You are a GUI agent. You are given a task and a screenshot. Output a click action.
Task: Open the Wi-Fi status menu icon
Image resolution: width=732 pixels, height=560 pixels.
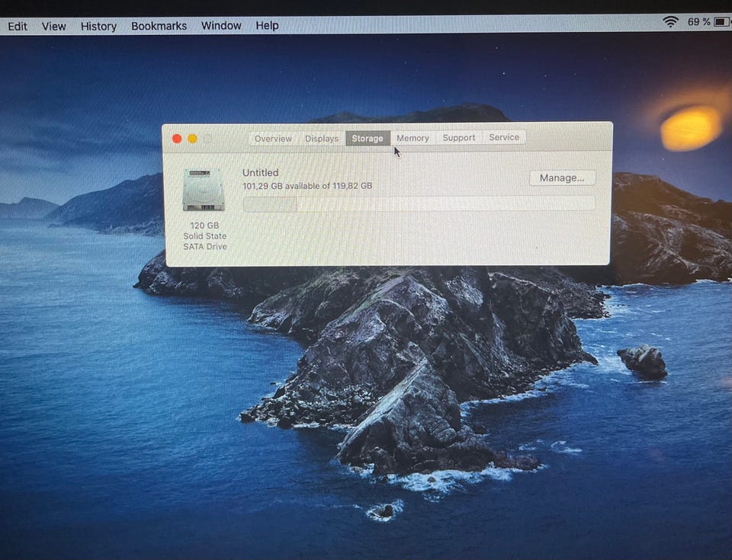670,22
